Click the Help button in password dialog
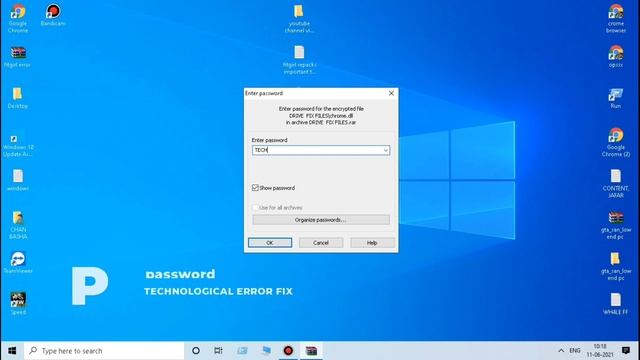The height and width of the screenshot is (360, 640). coord(372,243)
